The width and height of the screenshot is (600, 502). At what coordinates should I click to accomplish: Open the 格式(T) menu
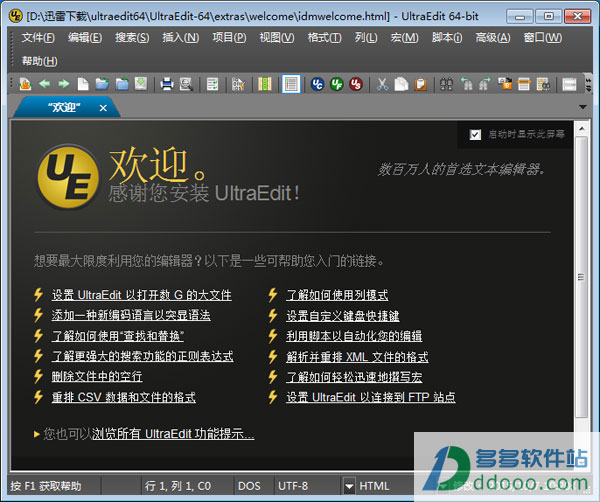click(x=324, y=37)
